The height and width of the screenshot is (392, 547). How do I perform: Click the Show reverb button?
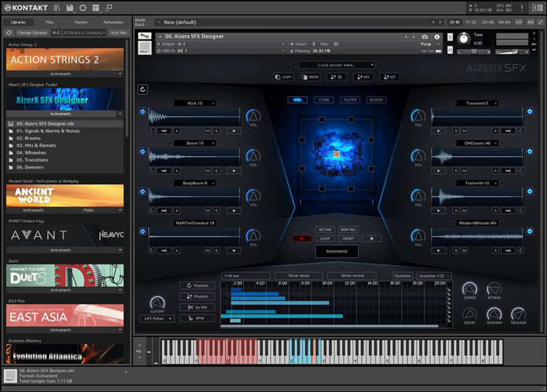point(351,276)
